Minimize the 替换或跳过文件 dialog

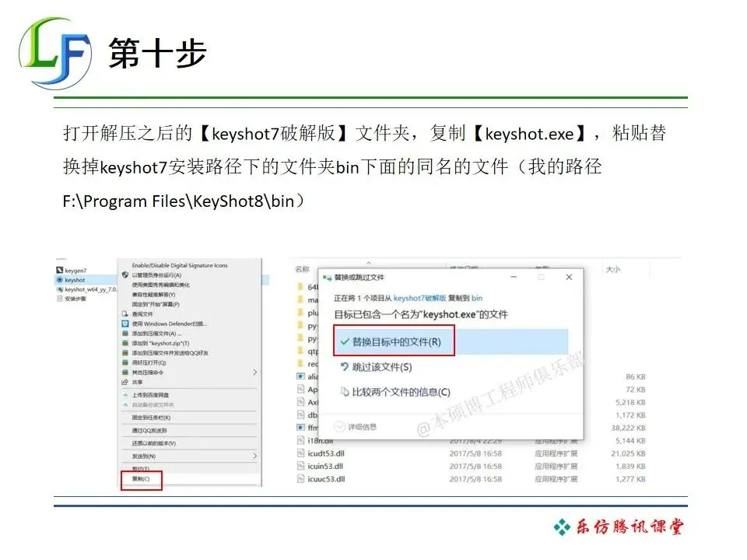514,277
